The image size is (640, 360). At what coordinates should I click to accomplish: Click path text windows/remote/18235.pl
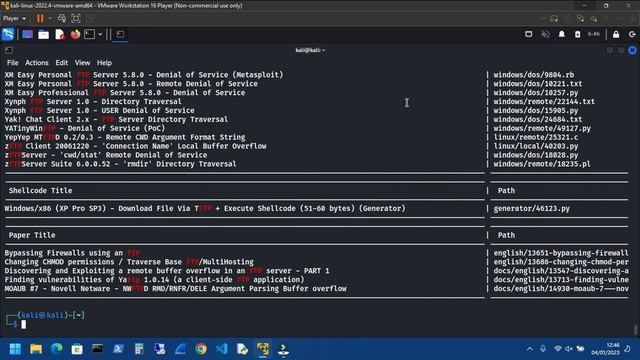[x=542, y=164]
